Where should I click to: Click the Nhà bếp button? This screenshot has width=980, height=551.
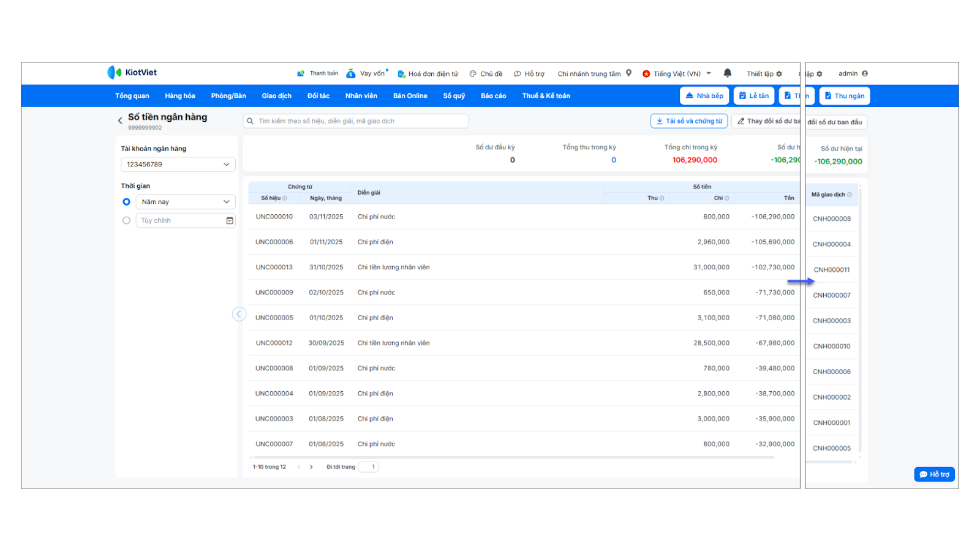(x=704, y=96)
